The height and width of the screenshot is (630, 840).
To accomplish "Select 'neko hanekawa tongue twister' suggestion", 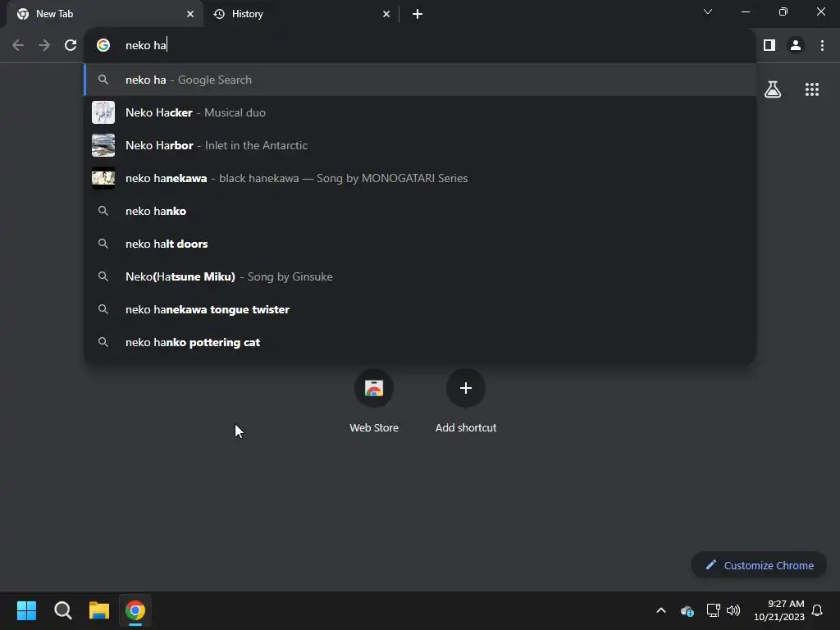I will 420,309.
